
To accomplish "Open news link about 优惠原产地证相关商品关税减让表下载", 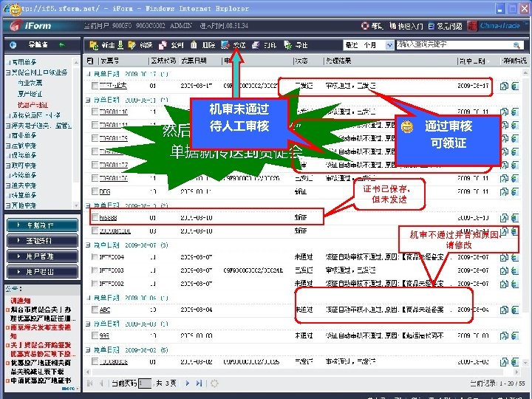I will (x=41, y=367).
